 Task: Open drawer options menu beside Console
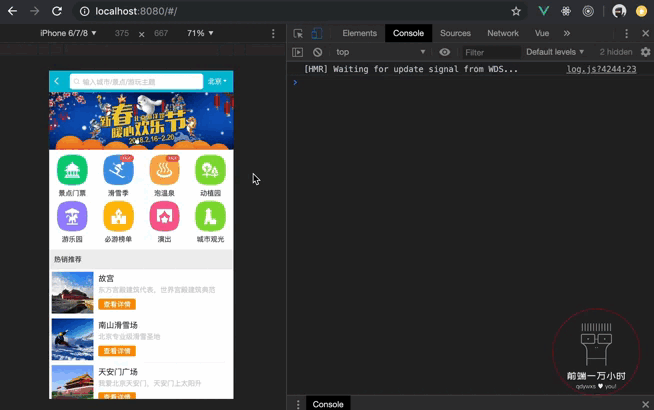298,404
